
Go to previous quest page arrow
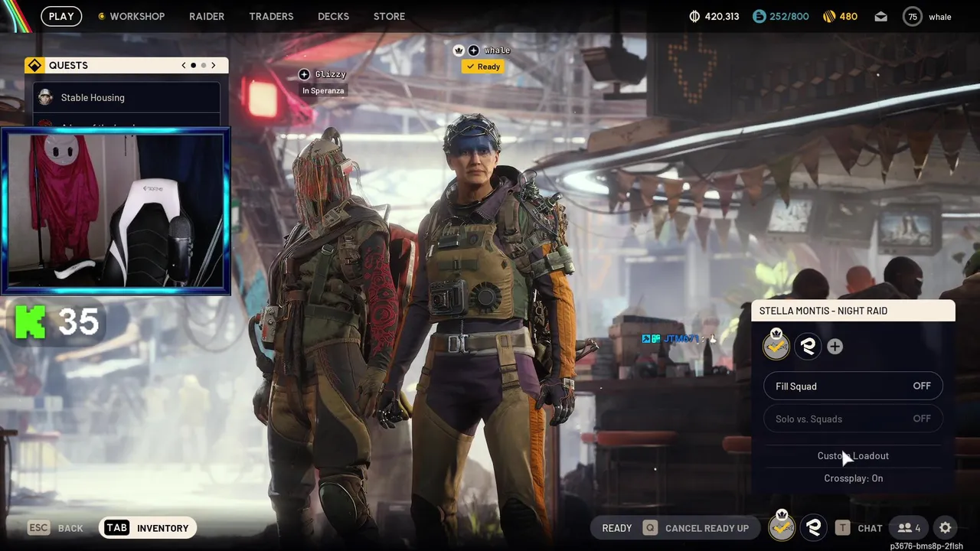tap(184, 65)
